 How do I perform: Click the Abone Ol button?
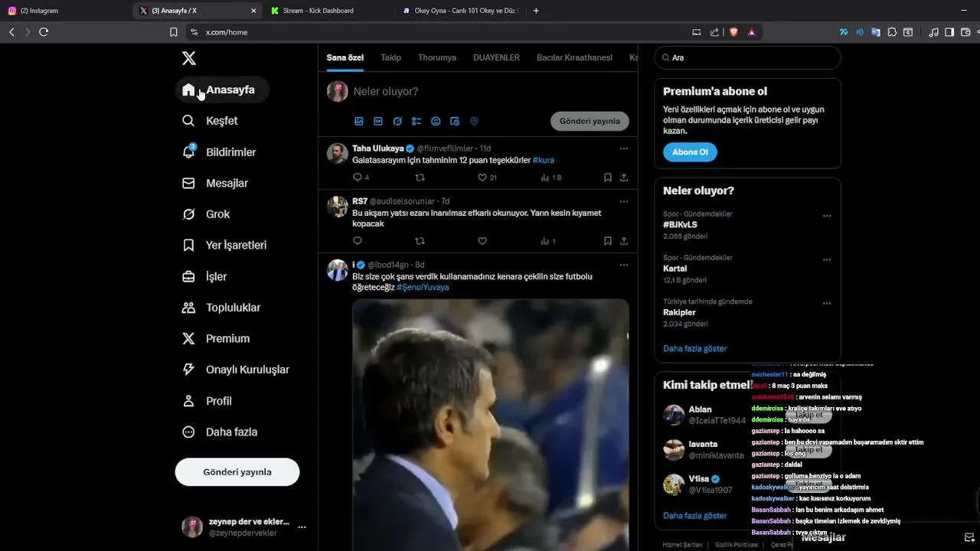tap(690, 152)
